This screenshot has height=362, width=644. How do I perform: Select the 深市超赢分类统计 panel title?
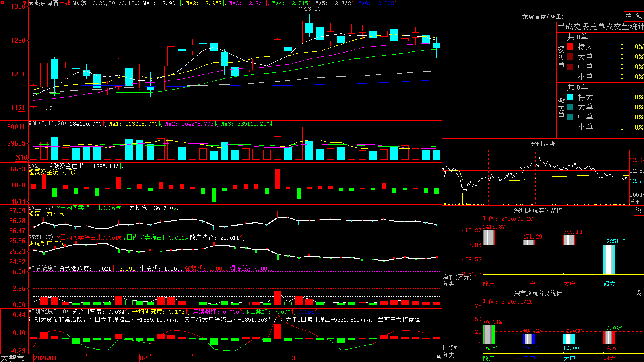pyautogui.click(x=538, y=293)
